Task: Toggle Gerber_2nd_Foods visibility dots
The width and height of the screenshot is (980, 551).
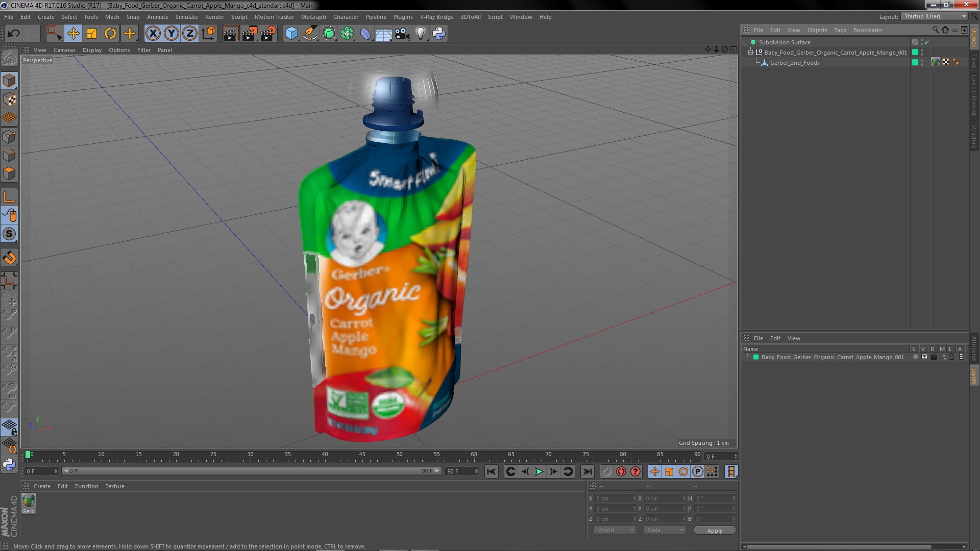Action: click(x=922, y=62)
